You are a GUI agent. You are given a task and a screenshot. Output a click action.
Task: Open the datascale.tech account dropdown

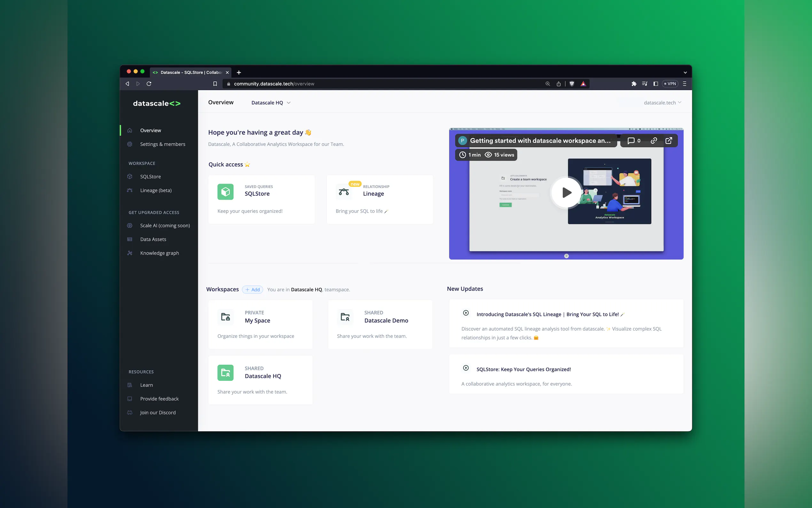click(662, 103)
